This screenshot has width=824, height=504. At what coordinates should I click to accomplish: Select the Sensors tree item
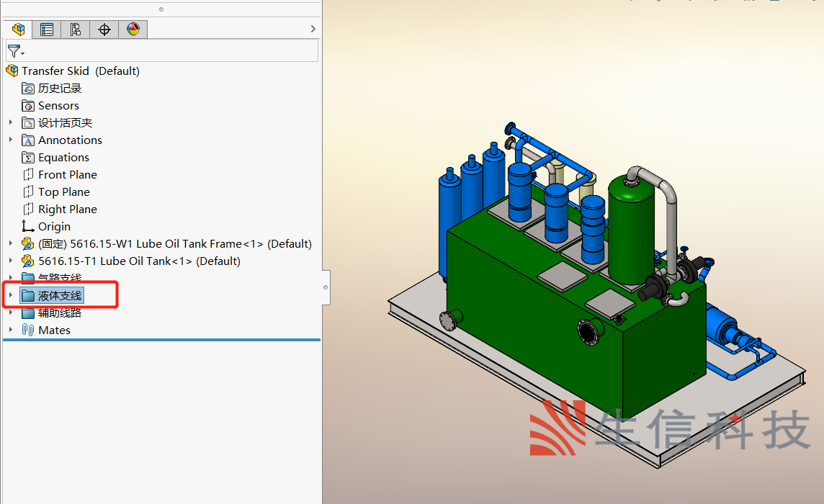(58, 106)
